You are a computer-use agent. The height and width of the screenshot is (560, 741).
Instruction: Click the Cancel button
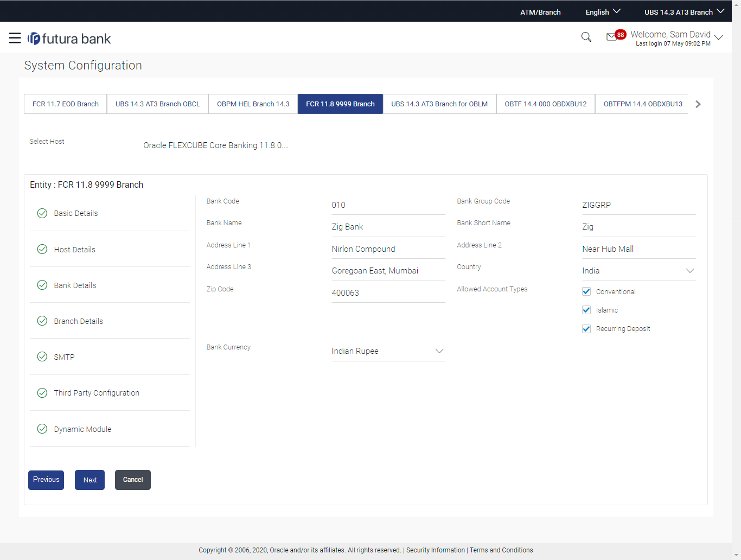tap(133, 480)
